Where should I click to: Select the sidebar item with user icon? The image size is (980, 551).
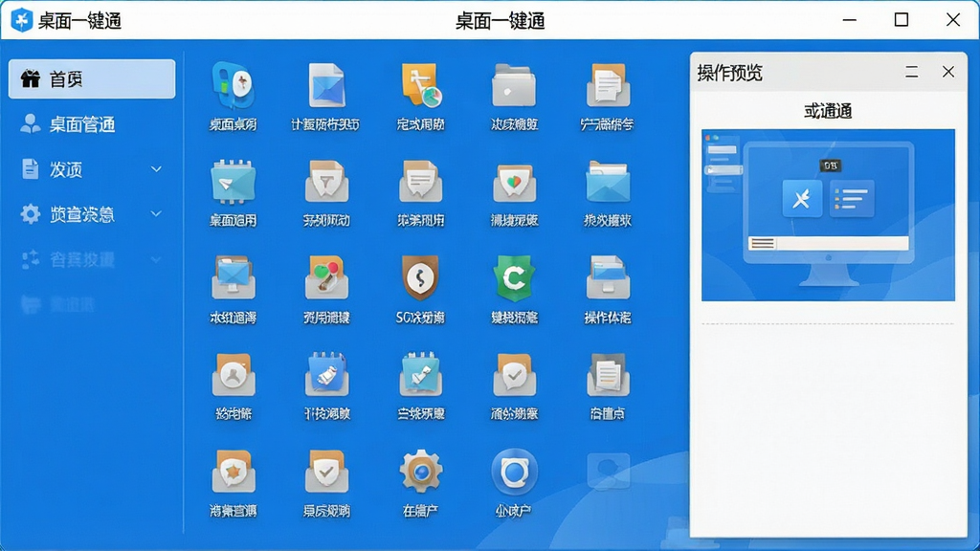[x=92, y=124]
